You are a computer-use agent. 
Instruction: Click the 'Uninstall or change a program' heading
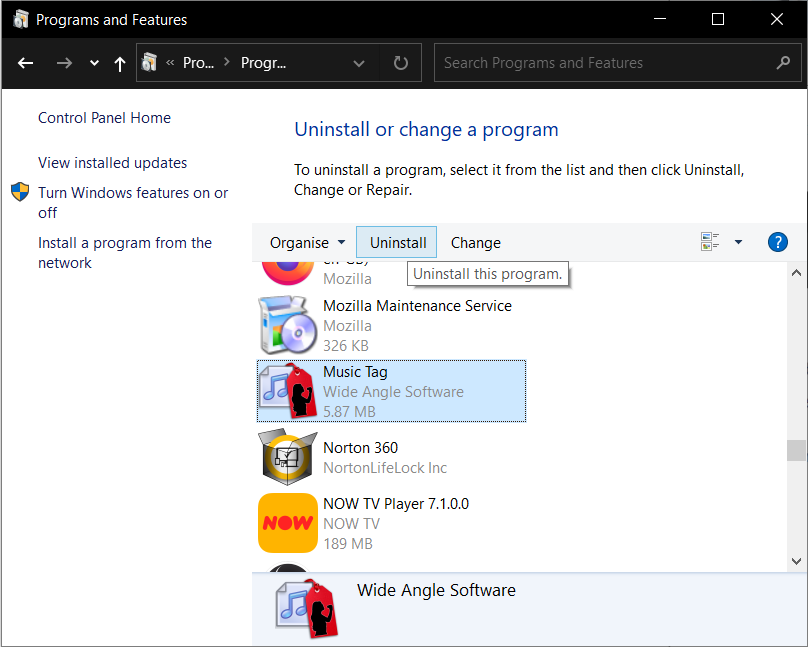click(x=426, y=130)
